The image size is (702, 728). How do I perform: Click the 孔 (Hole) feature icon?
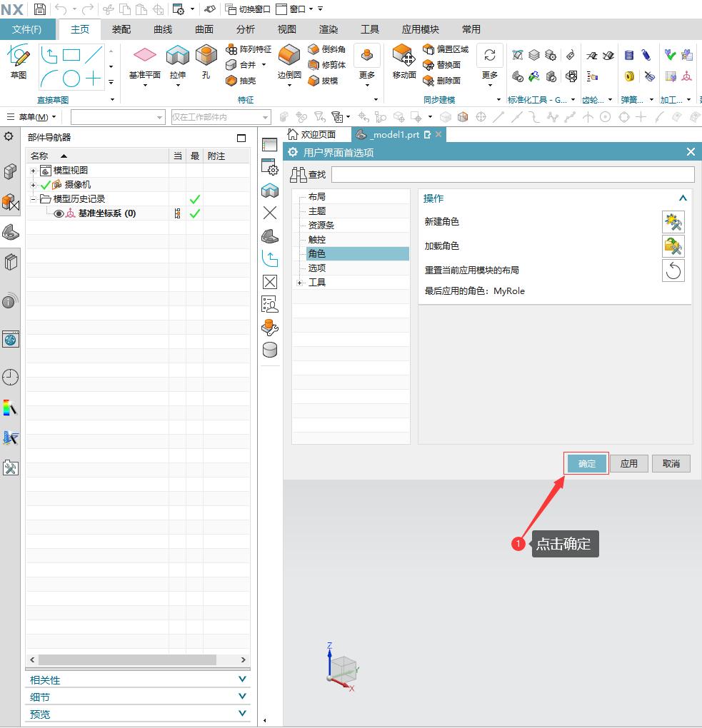(x=206, y=57)
